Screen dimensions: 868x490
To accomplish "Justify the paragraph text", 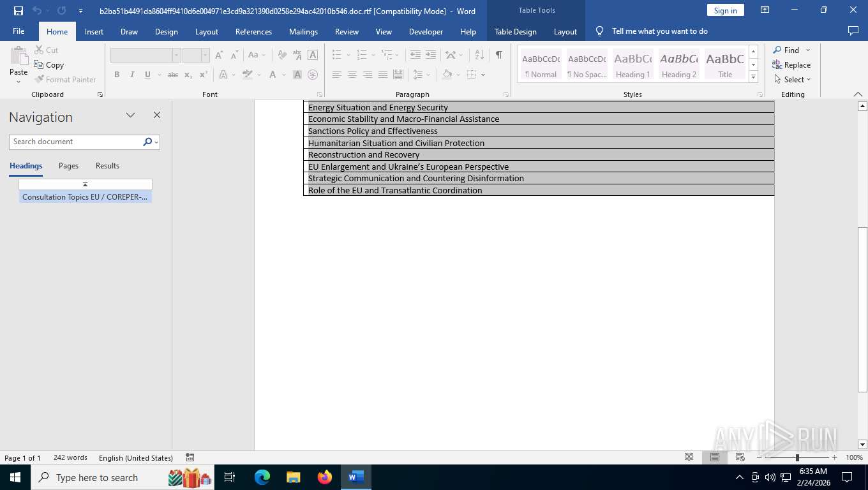I will (x=383, y=75).
